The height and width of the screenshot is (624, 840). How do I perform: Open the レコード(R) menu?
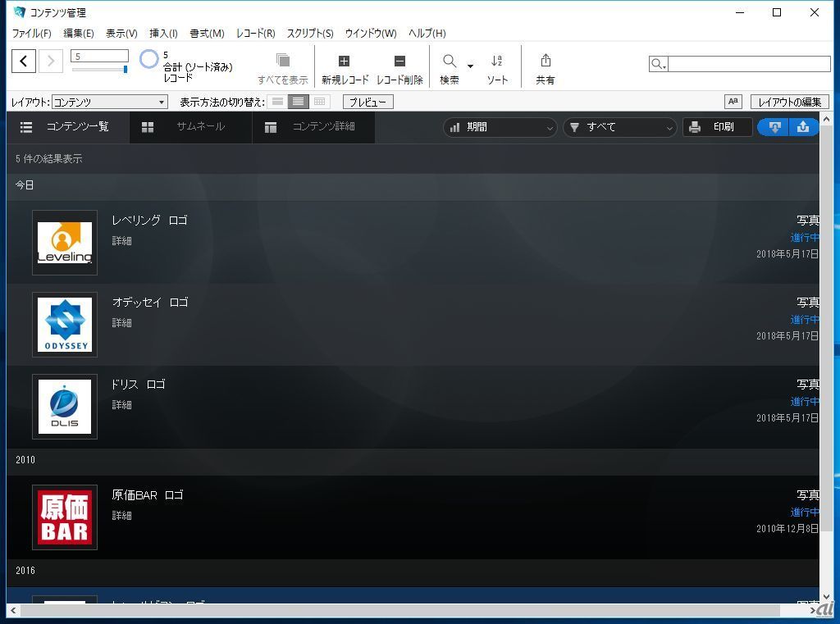point(255,34)
